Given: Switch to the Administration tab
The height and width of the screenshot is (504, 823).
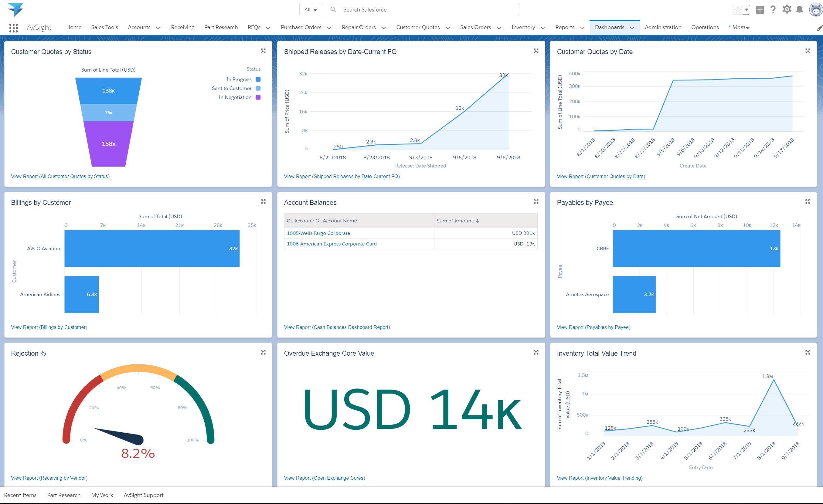Looking at the screenshot, I should 663,27.
